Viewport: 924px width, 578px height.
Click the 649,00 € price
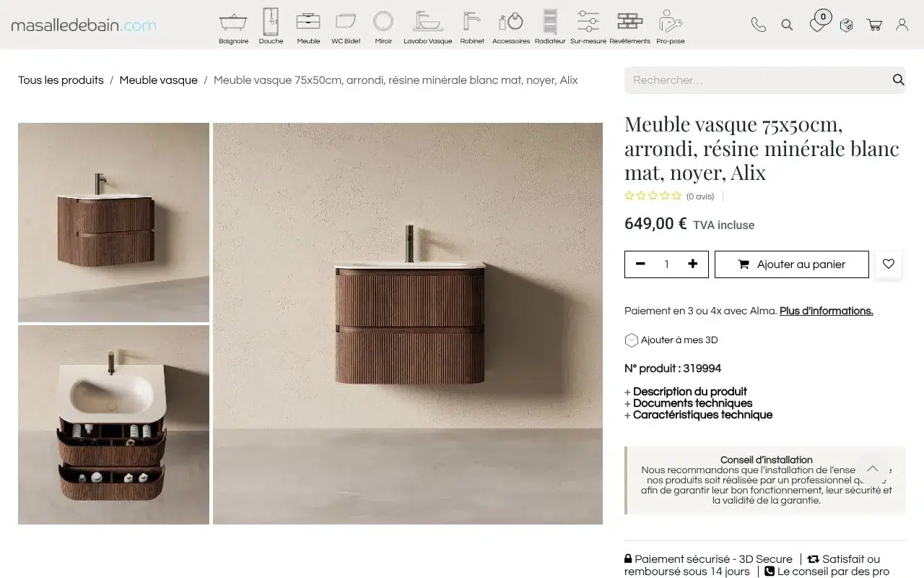[655, 224]
